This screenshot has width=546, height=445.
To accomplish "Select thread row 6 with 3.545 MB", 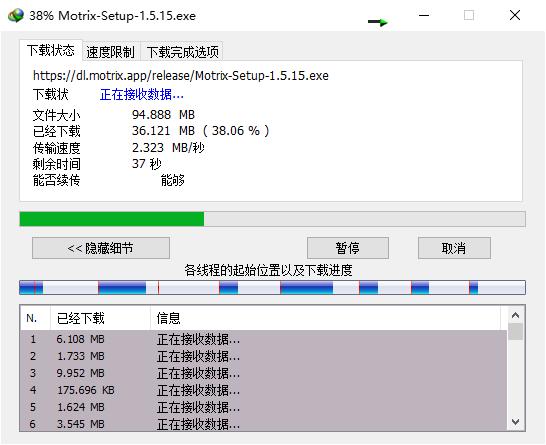I will (x=264, y=424).
